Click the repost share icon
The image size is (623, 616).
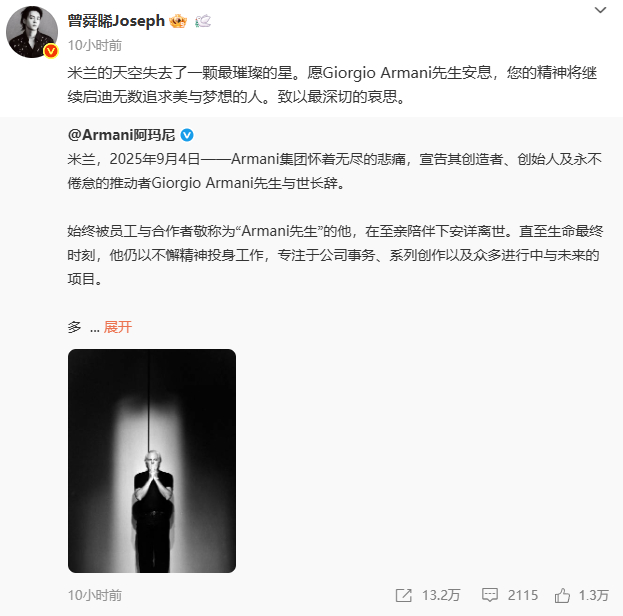(x=404, y=595)
